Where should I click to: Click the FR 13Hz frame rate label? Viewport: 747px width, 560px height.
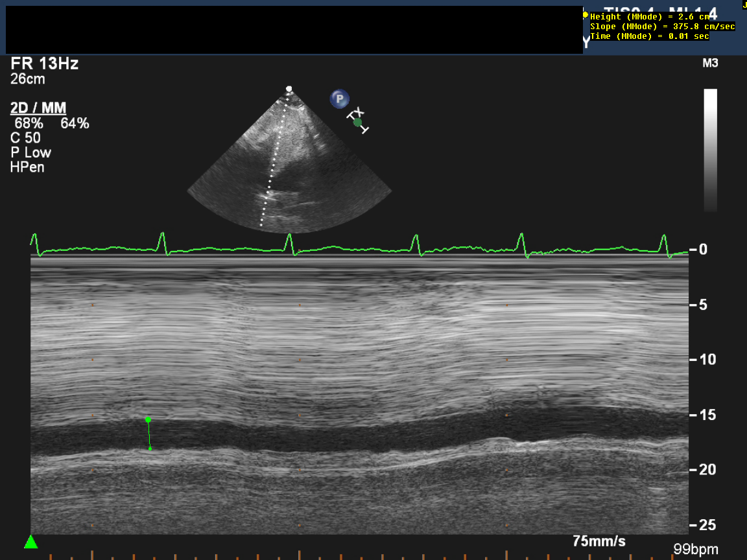(45, 64)
